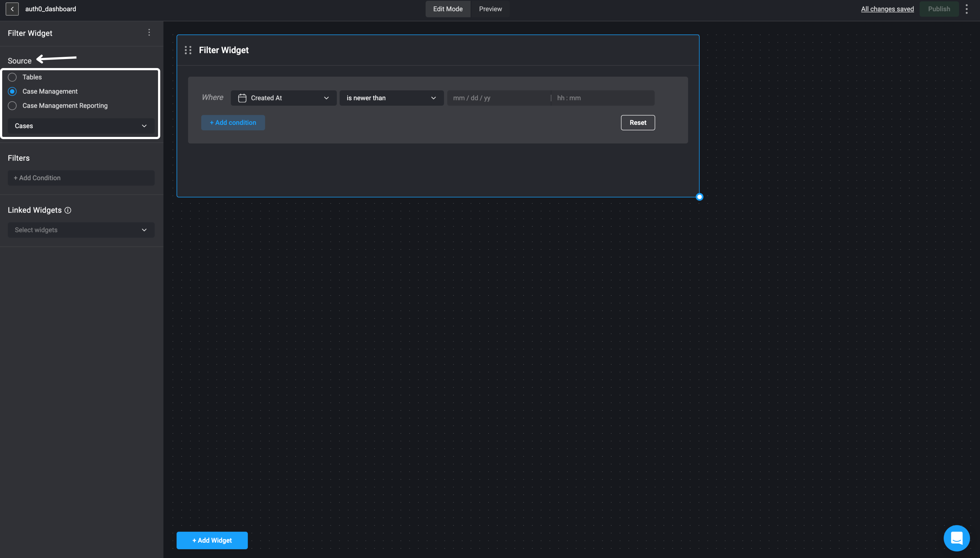Select the Case Management radio button
The width and height of the screenshot is (980, 558).
tap(12, 91)
